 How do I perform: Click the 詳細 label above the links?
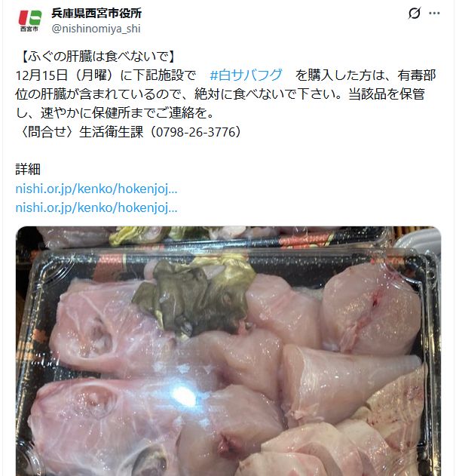tap(28, 170)
